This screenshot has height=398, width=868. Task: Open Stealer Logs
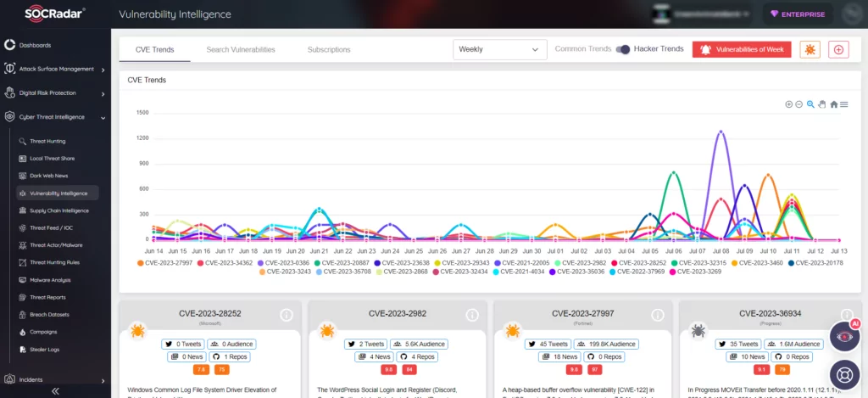44,350
